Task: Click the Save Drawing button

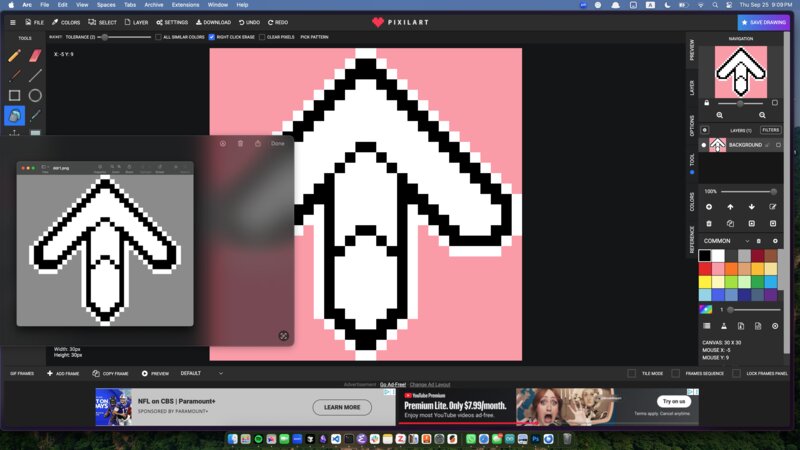Action: (764, 22)
